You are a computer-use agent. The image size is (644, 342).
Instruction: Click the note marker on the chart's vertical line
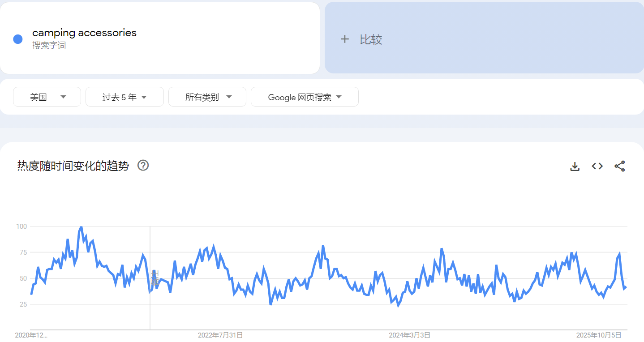[155, 278]
